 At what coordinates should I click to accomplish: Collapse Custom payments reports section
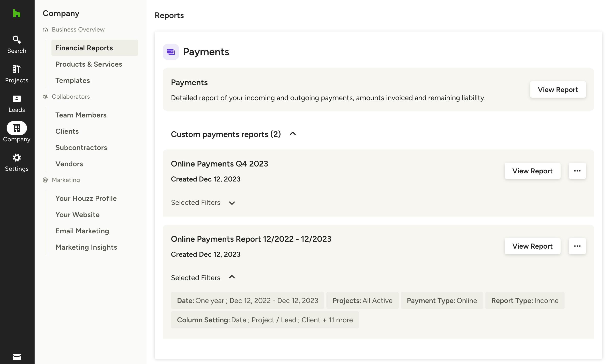[x=293, y=134]
